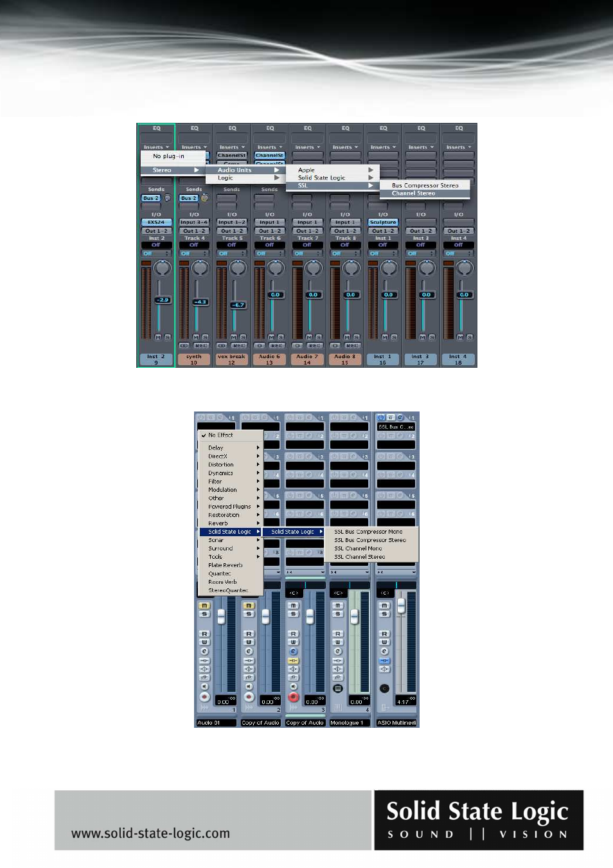This screenshot has width=613, height=868.
Task: Click the insert state icon on Audio 01
Action: (204, 660)
